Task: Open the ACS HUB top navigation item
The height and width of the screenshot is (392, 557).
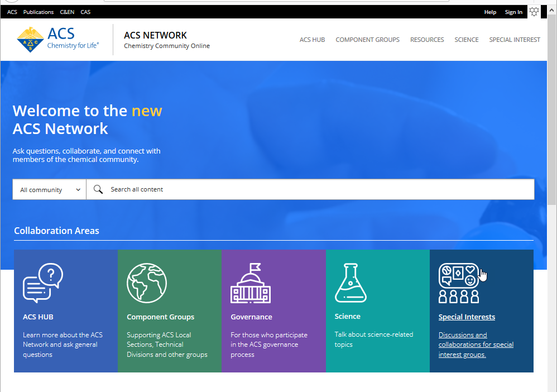Action: (312, 40)
